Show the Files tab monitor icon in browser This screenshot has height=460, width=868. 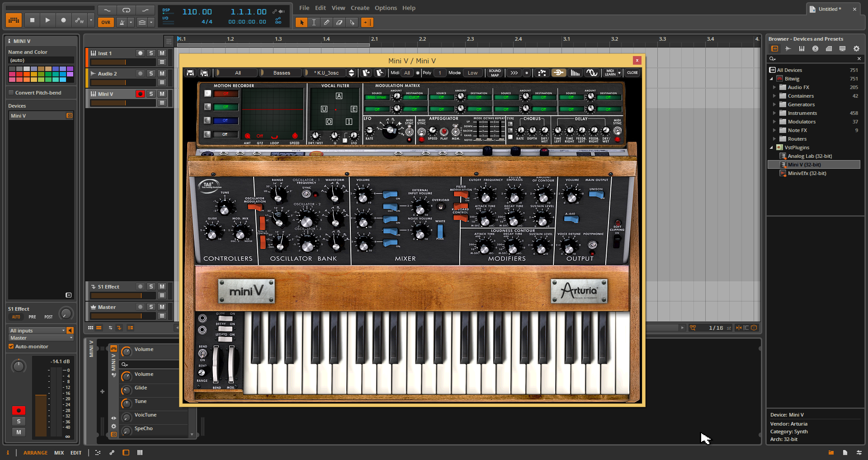point(842,49)
